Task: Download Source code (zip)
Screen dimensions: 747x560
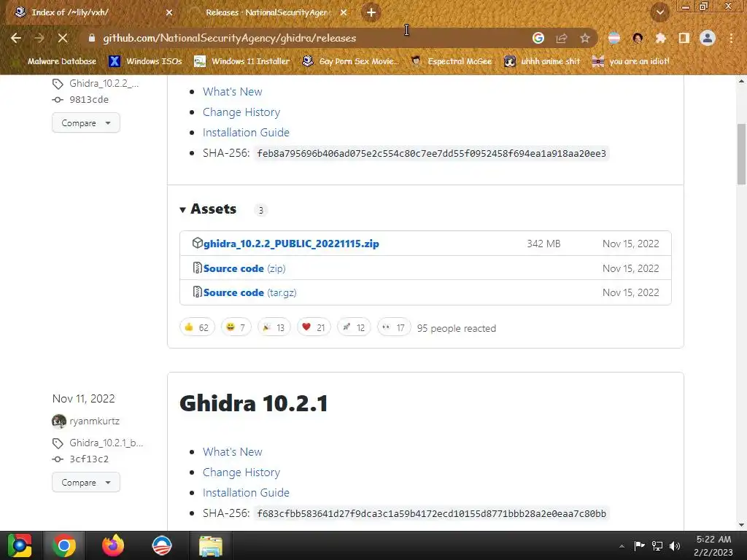Action: 244,268
